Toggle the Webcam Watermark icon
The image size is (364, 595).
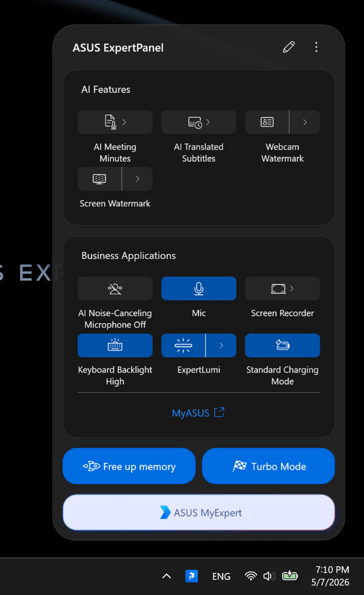point(267,122)
